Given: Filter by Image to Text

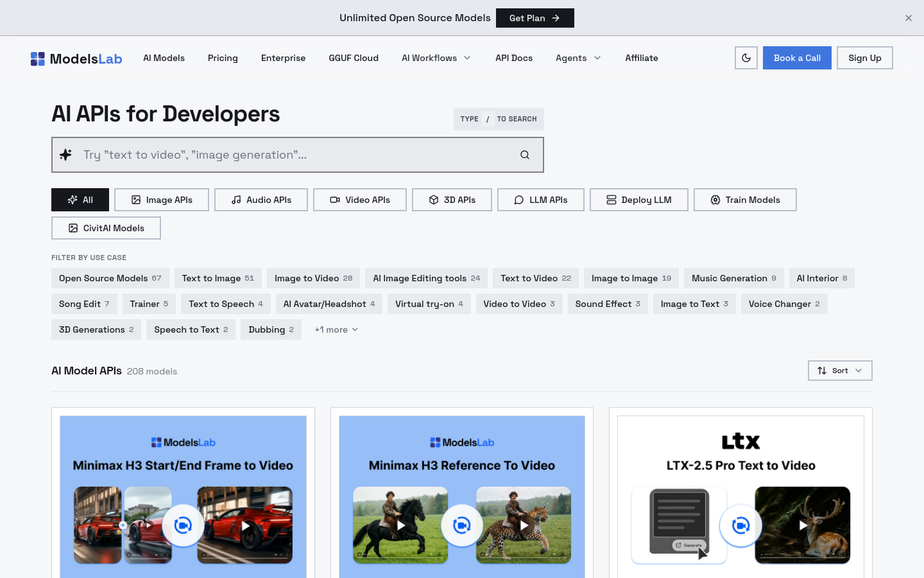Looking at the screenshot, I should click(x=694, y=304).
